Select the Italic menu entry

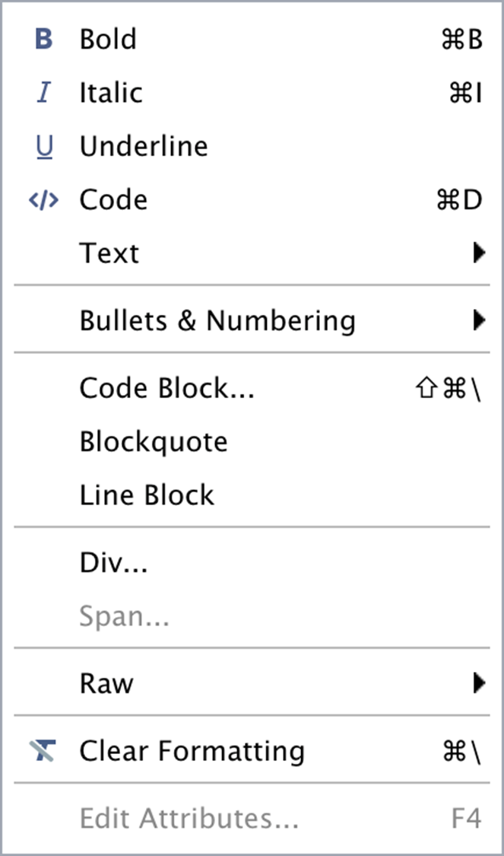(x=111, y=93)
